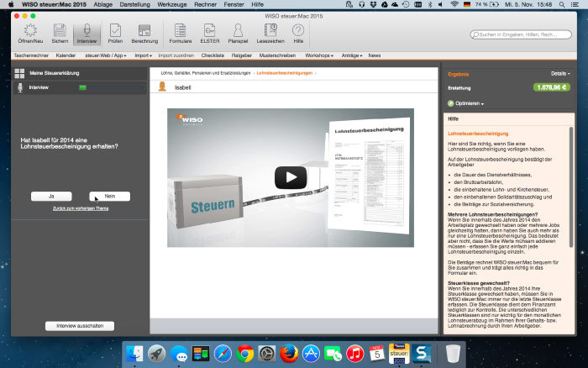Image resolution: width=588 pixels, height=368 pixels.
Task: Click the Sichern save icon
Action: (x=60, y=34)
